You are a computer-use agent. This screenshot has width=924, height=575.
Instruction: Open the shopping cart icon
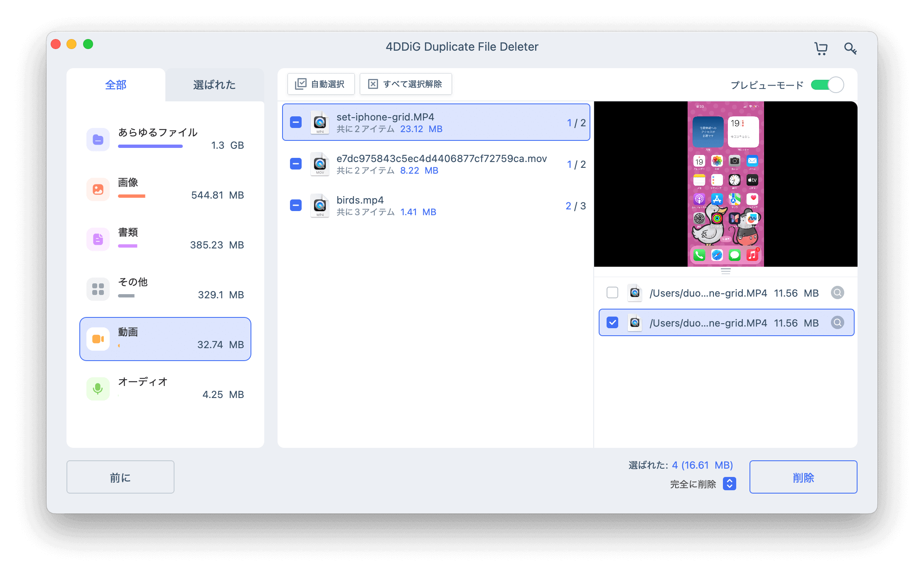821,49
